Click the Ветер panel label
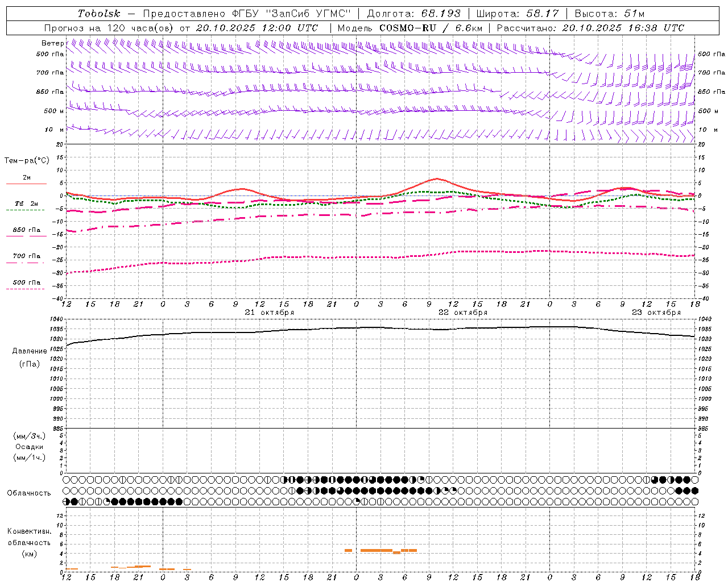Image resolution: width=728 pixels, height=582 pixels. (52, 43)
